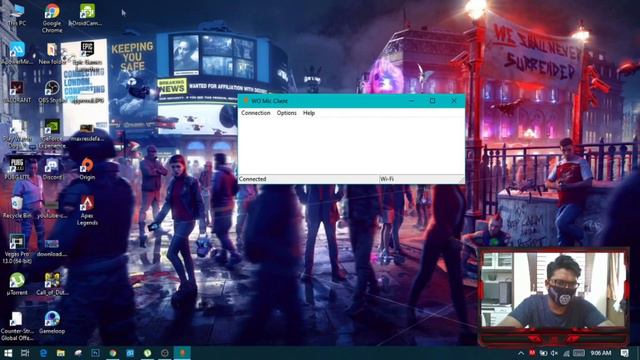The width and height of the screenshot is (640, 360).
Task: Open the Options menu in WO Mic Client
Action: (x=287, y=113)
